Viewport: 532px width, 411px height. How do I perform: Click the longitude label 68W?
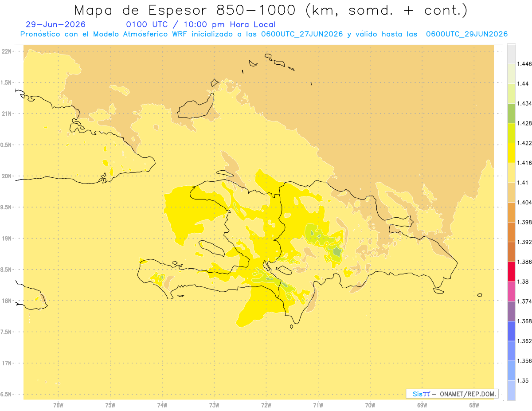tap(474, 405)
